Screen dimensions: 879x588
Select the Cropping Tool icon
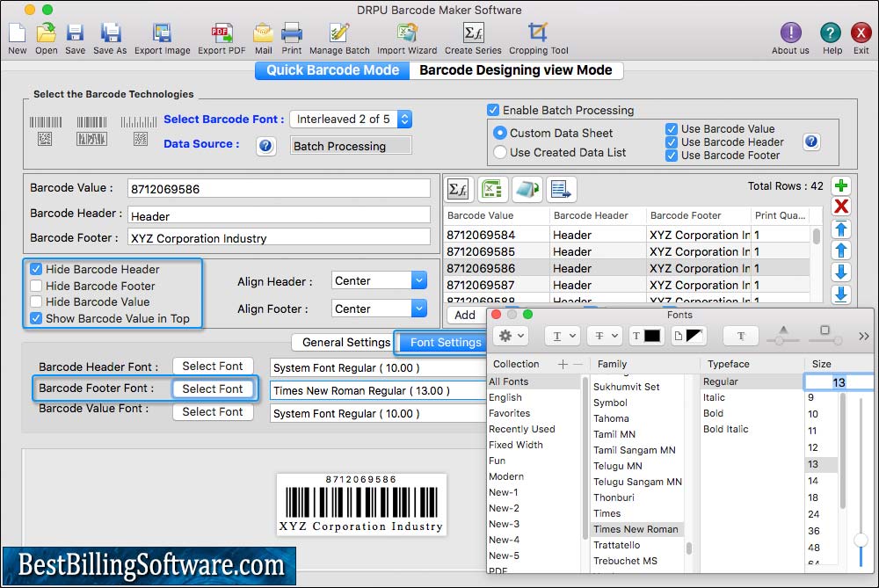538,33
